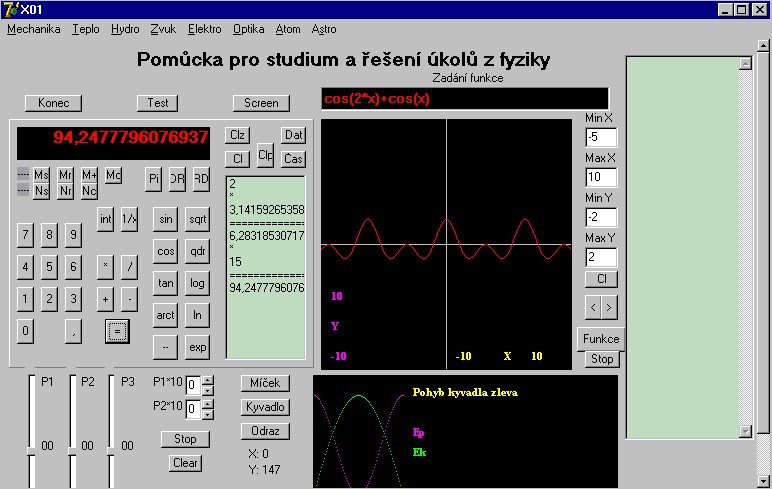Viewport: 772px width, 489px height.
Task: Click the Max Y input field
Action: (x=601, y=257)
